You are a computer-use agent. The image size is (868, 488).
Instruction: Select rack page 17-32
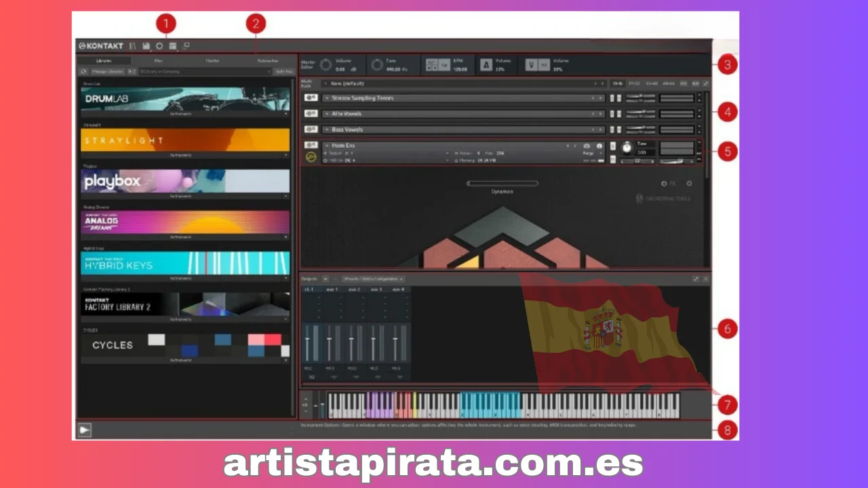[635, 83]
